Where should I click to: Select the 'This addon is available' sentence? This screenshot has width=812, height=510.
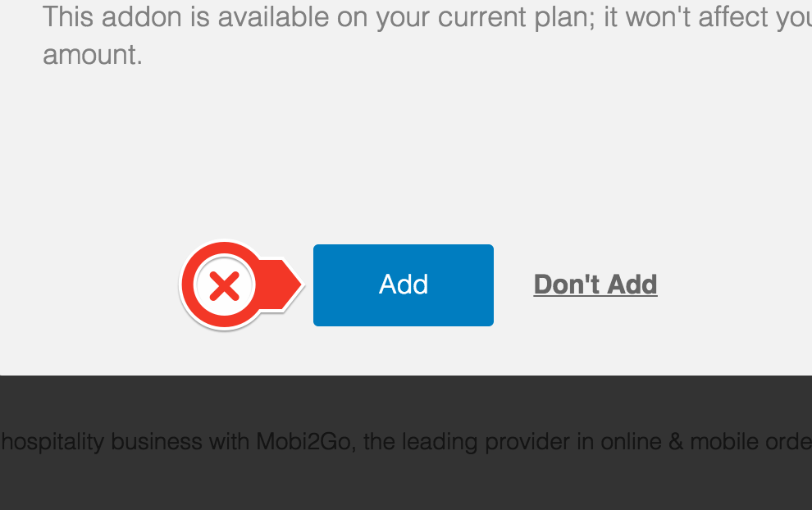pyautogui.click(x=427, y=35)
